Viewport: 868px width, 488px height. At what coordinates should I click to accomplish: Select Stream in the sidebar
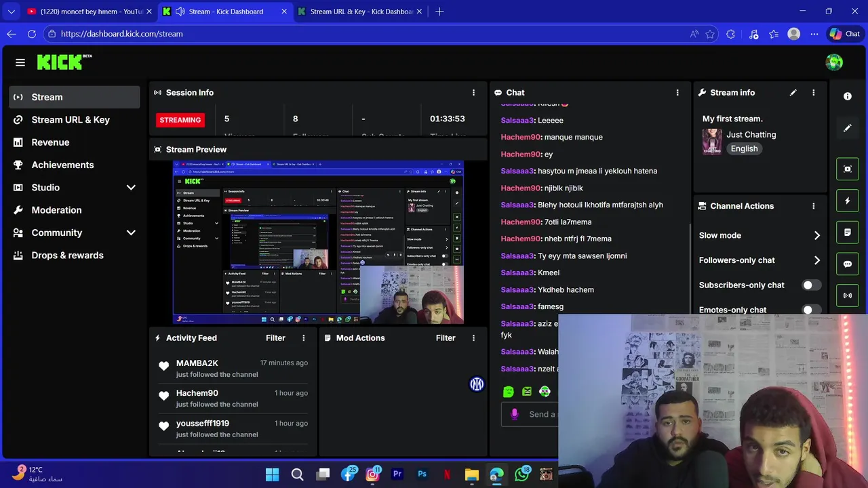pos(75,97)
